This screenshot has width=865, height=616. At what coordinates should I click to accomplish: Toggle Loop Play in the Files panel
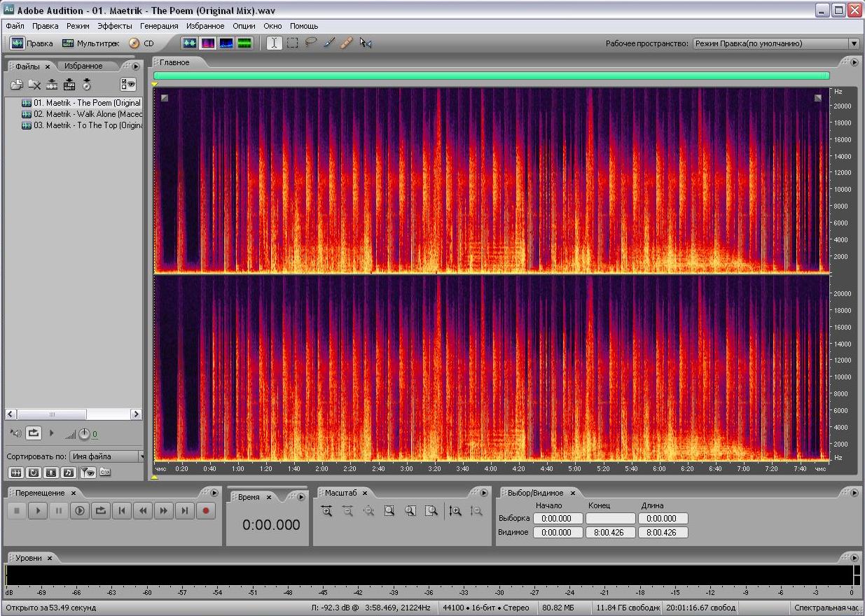(34, 433)
